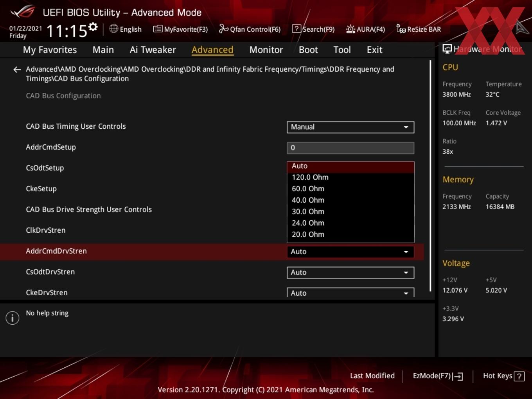Image resolution: width=532 pixels, height=399 pixels.
Task: Choose 24.0 Ohm option
Action: click(350, 223)
